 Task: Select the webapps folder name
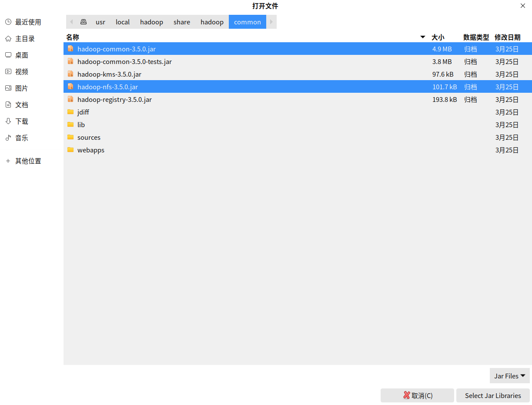(x=91, y=150)
